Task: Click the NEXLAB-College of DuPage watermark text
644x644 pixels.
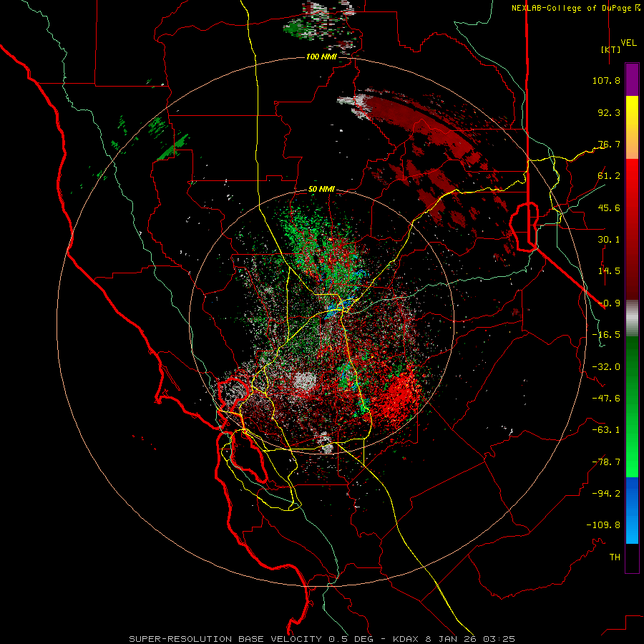Action: 575,8
